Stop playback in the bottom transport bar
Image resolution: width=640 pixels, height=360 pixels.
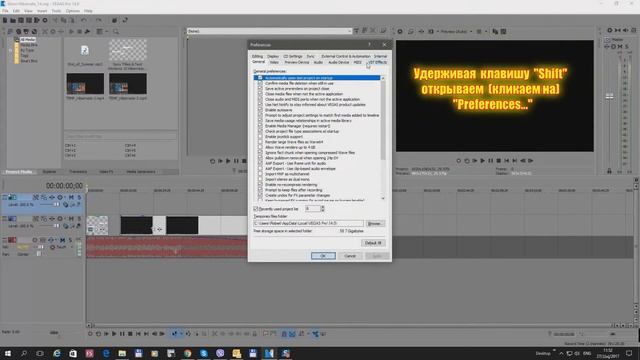pyautogui.click(x=130, y=334)
